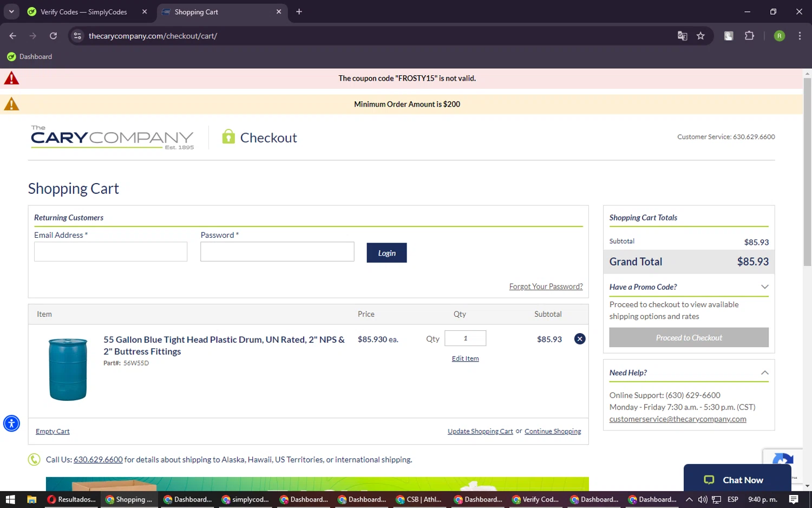Open Windows notification center

(x=794, y=499)
